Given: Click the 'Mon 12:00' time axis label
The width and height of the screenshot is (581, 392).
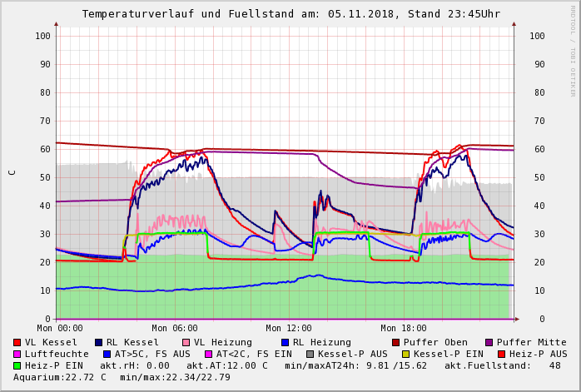Looking at the screenshot, I should [x=289, y=329].
